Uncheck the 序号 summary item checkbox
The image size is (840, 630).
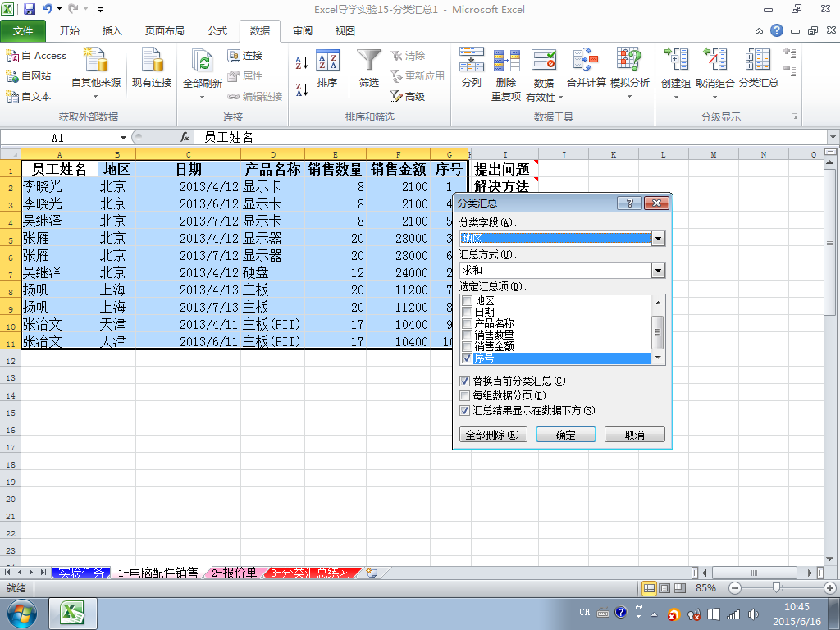coord(467,358)
